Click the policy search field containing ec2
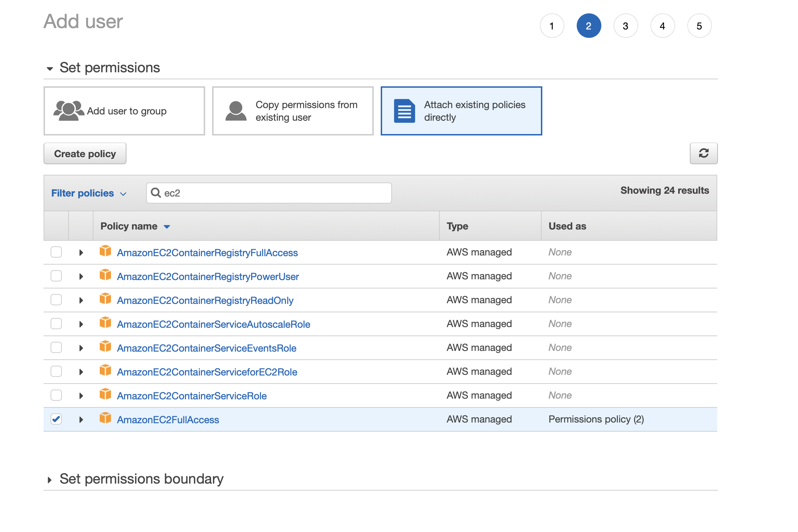 (269, 193)
